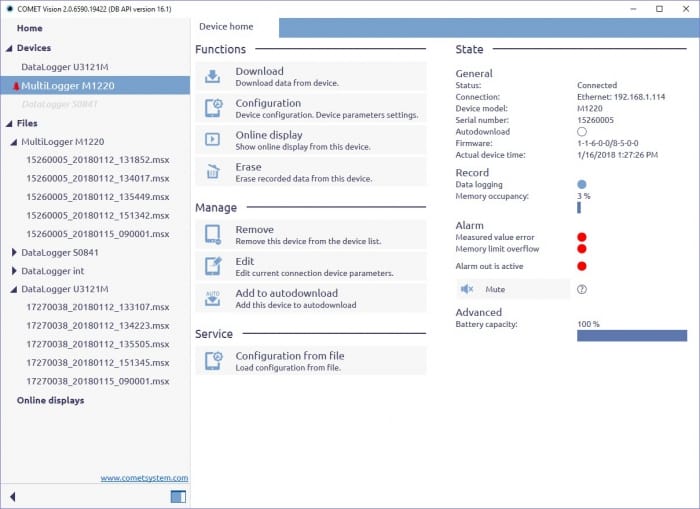Open the www.cometsystem.com link
Viewport: 700px width, 509px height.
[144, 478]
